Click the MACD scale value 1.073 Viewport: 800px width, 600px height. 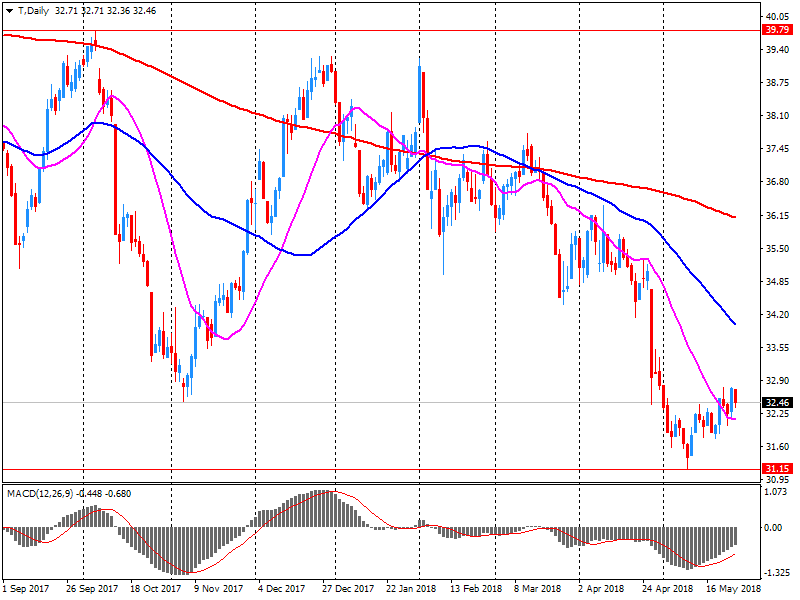pyautogui.click(x=776, y=492)
